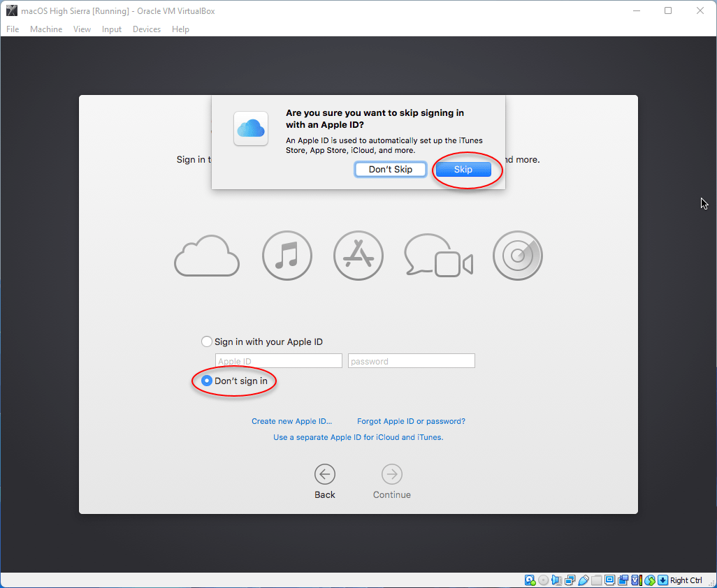Close the VirtualBox window

(700, 10)
